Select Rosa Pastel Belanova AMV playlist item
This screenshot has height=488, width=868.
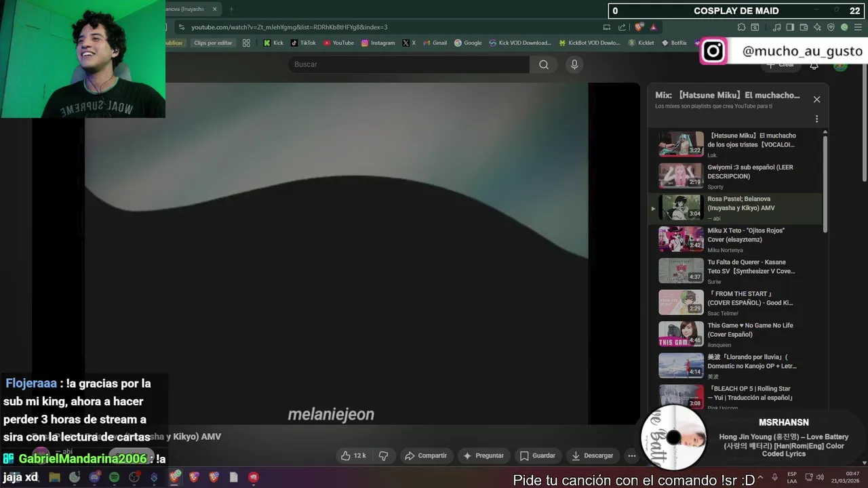[x=736, y=207]
